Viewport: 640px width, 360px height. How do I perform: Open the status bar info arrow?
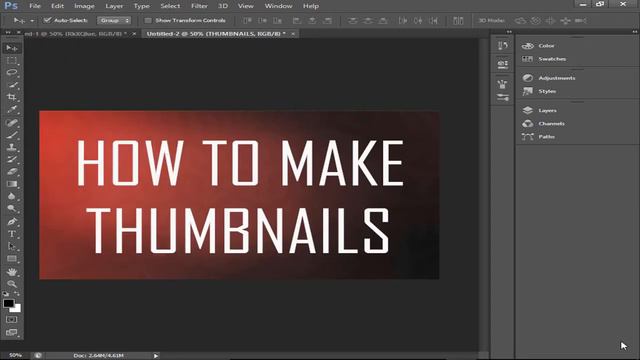coord(156,356)
